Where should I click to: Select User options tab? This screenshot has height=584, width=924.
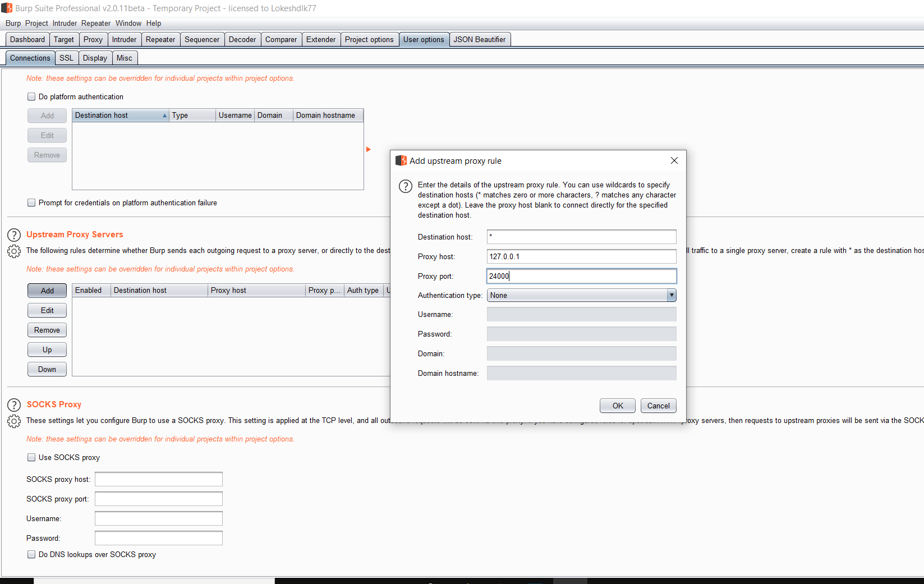point(424,39)
